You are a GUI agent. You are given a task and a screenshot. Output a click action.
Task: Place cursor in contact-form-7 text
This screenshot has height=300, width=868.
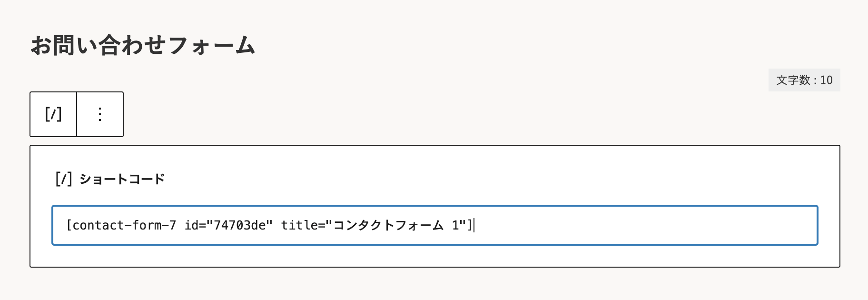[124, 225]
